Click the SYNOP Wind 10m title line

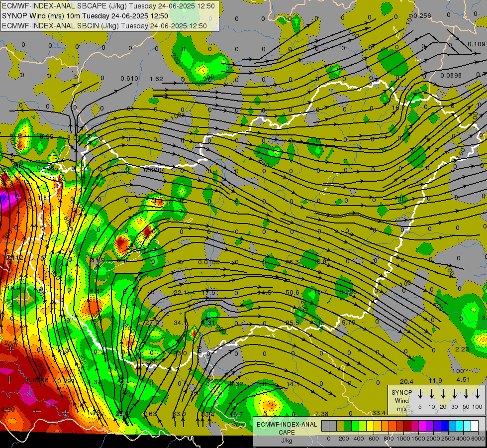click(85, 16)
